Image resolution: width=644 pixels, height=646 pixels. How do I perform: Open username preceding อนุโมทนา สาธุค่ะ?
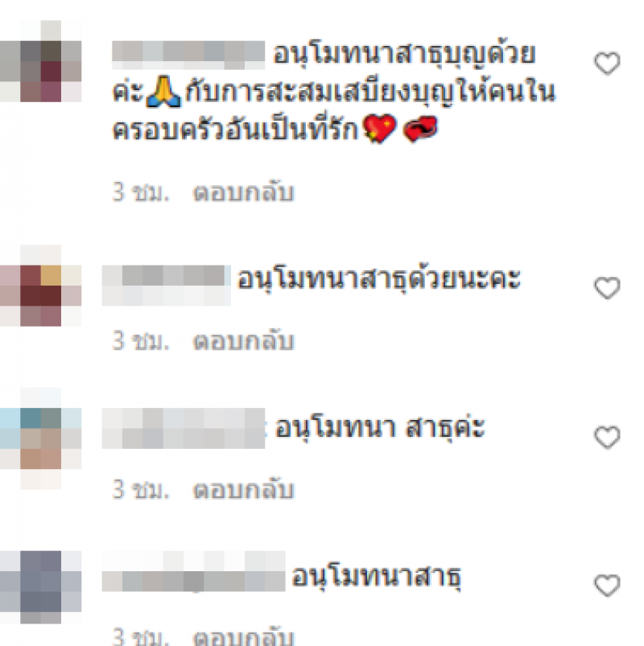pos(184,428)
